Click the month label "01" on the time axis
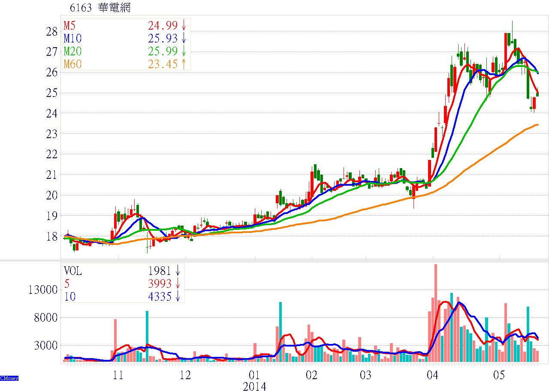Image resolution: width=549 pixels, height=392 pixels. pos(254,376)
